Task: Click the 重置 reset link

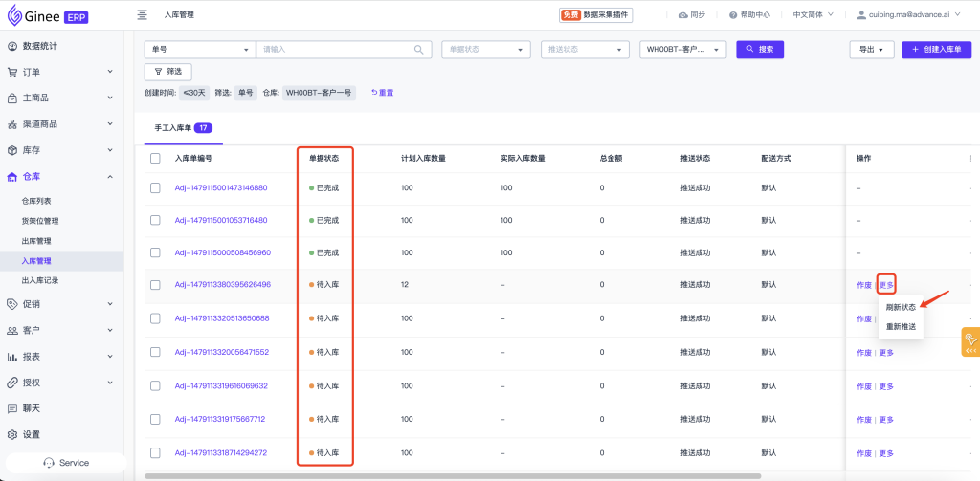Action: [382, 93]
